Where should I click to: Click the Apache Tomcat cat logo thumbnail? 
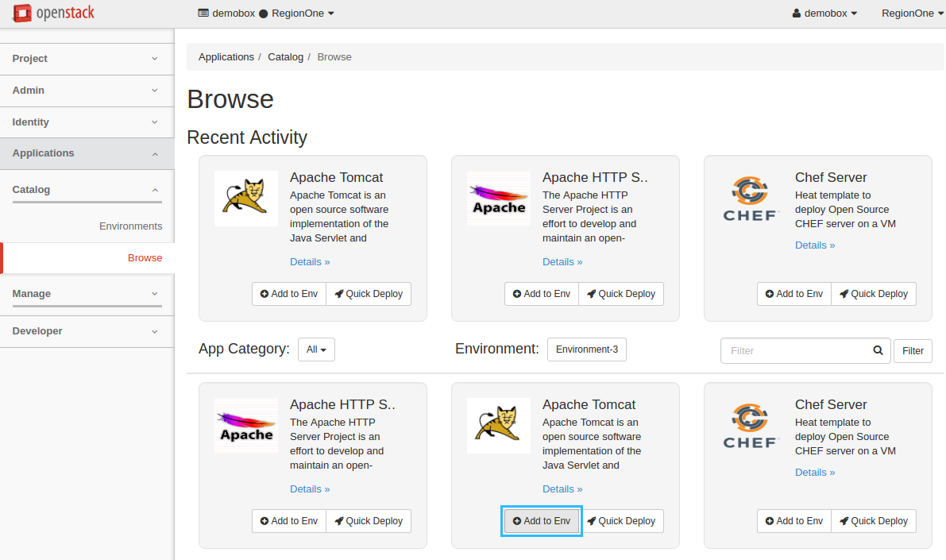point(245,198)
